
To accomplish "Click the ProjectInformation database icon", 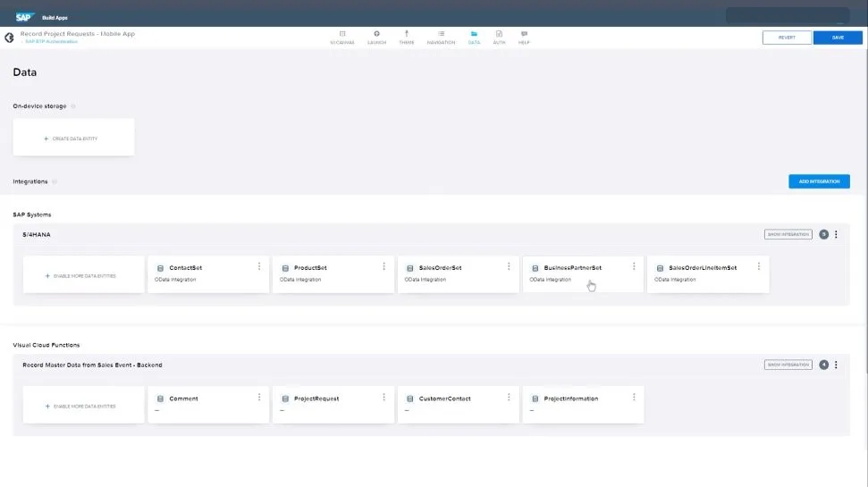I will coord(535,399).
